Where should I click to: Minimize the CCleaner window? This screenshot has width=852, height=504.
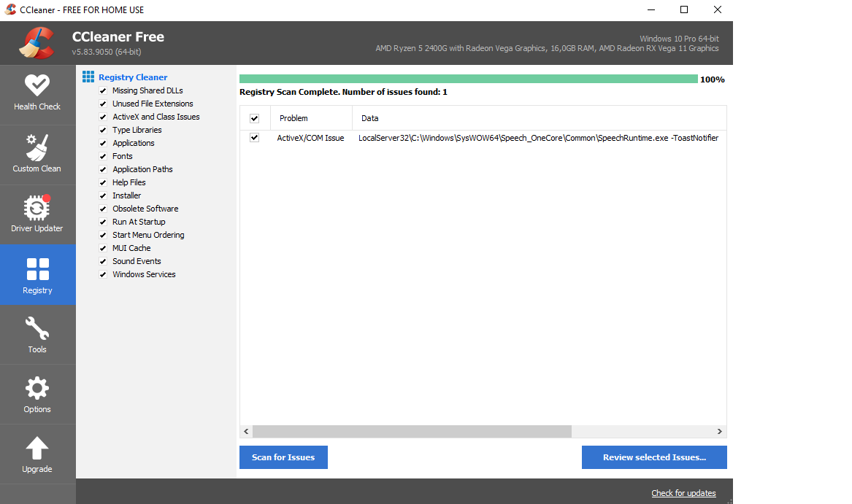pyautogui.click(x=651, y=9)
